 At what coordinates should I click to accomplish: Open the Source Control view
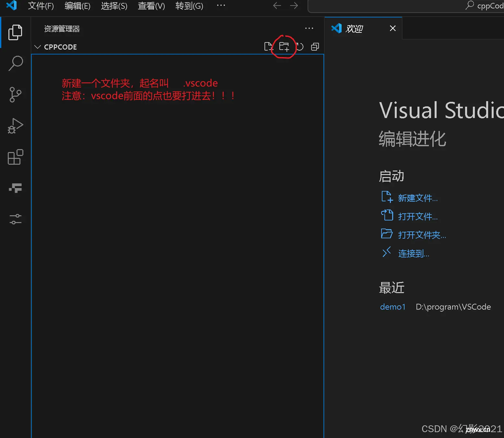pyautogui.click(x=15, y=94)
